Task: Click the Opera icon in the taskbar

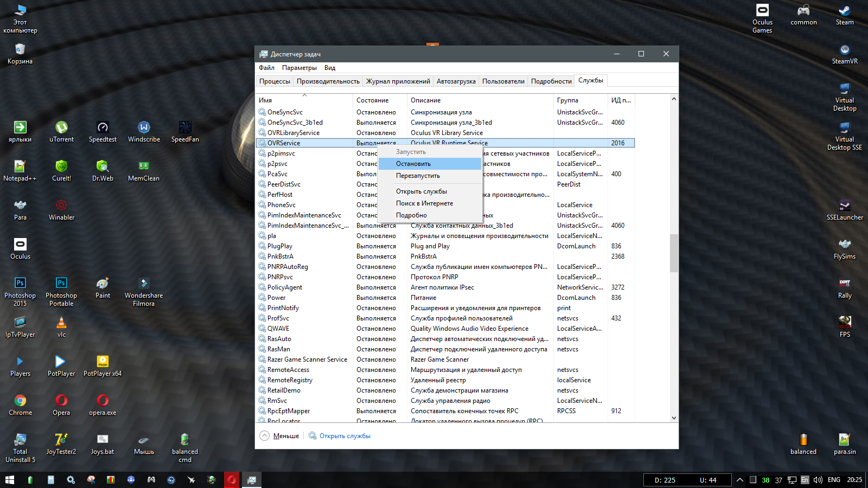Action: click(232, 480)
